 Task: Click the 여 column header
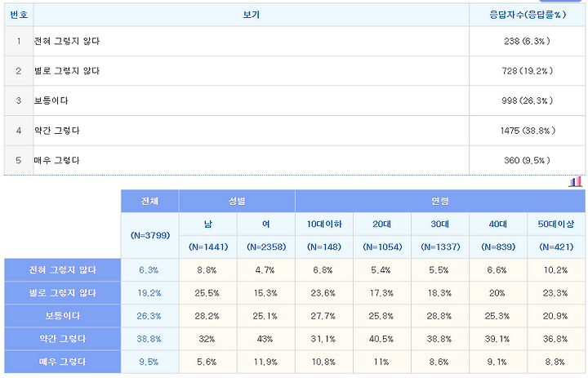266,224
